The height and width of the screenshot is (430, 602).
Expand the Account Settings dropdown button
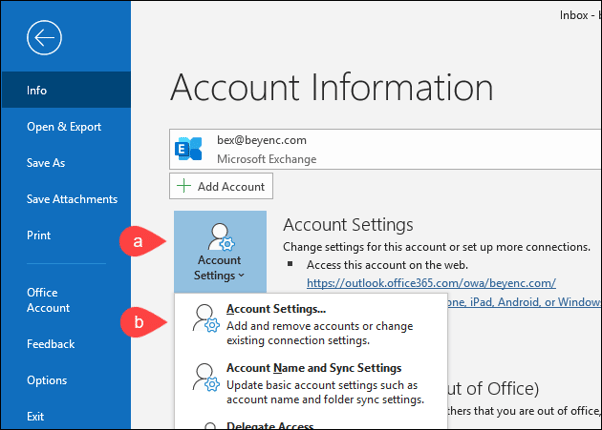pyautogui.click(x=220, y=252)
